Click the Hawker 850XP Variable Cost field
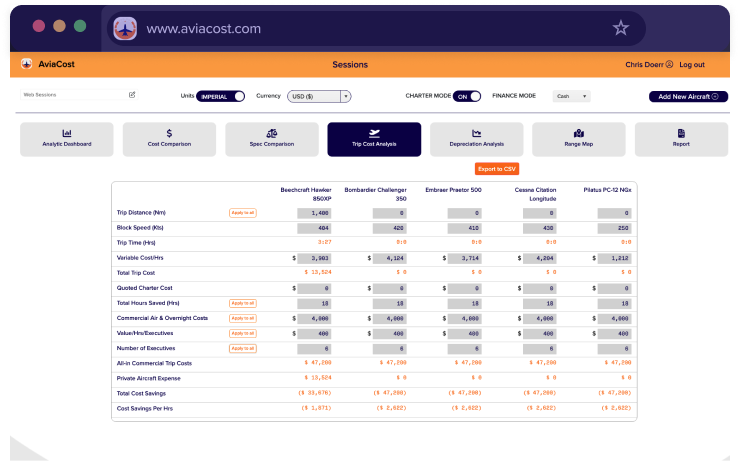This screenshot has width=740, height=461. [x=314, y=259]
